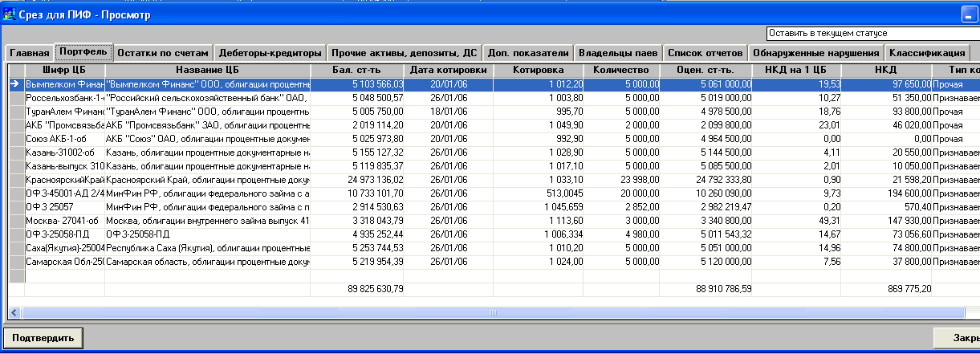Image resolution: width=980 pixels, height=354 pixels.
Task: Select the ОФЗ 25057 row
Action: (494, 206)
